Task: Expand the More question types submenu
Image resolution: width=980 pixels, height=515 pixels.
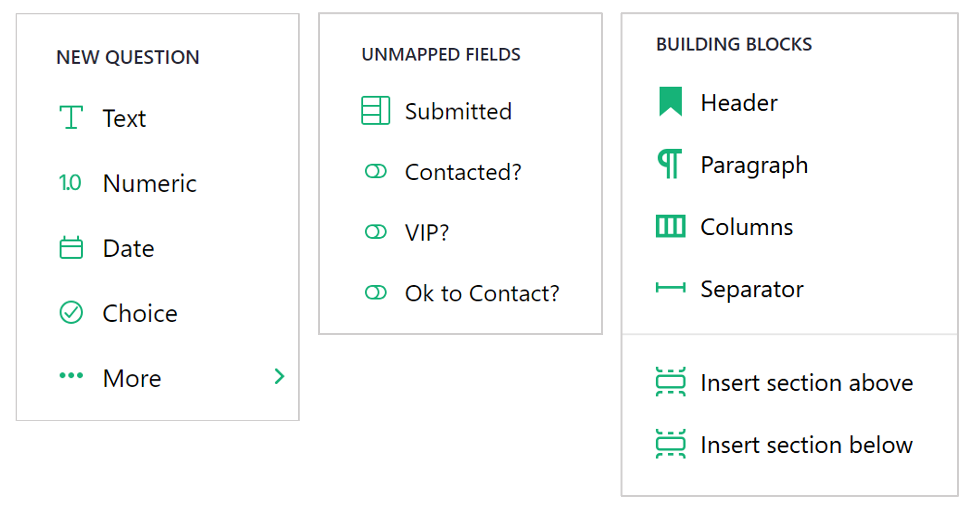Action: [x=280, y=376]
